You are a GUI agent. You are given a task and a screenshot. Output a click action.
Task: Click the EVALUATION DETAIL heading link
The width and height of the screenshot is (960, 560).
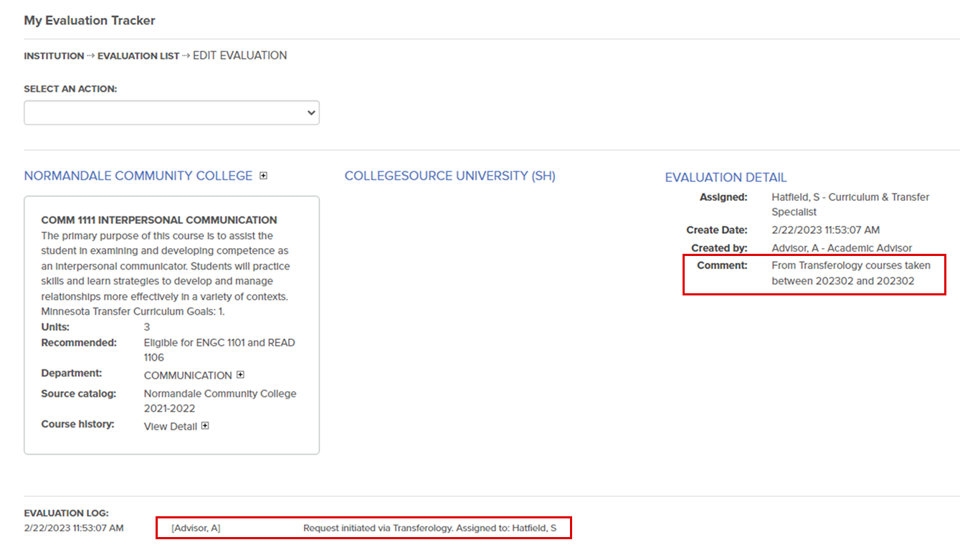[726, 177]
